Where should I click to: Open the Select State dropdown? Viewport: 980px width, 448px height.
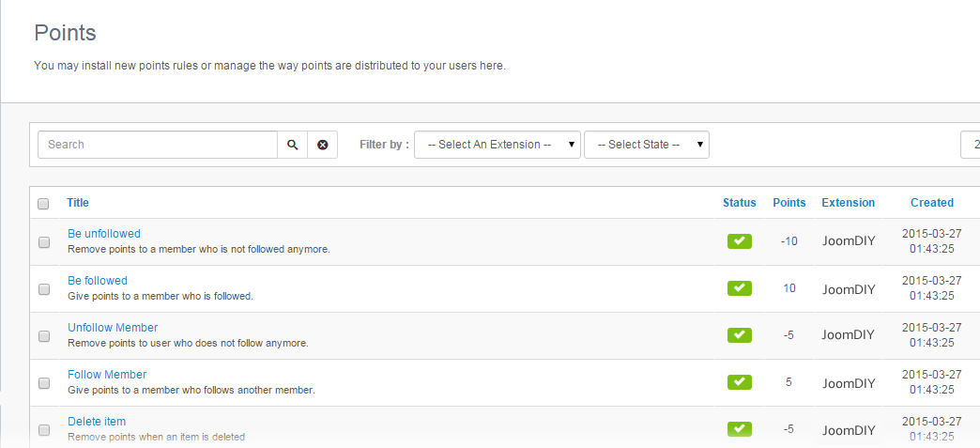[x=646, y=145]
